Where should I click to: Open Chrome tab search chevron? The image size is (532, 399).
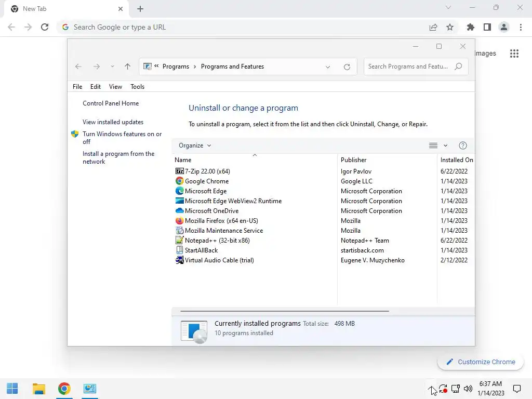click(448, 7)
